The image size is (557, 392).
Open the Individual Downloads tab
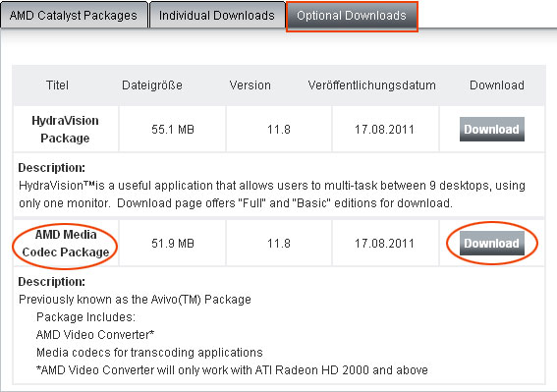(217, 16)
